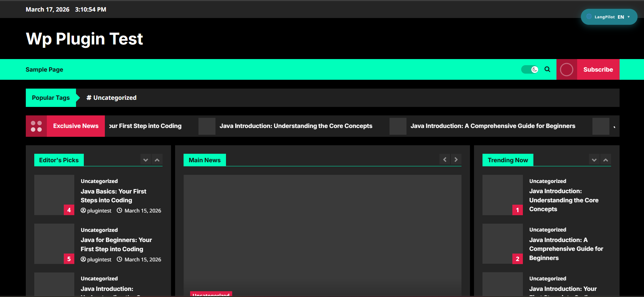Viewport: 644px width, 297px height.
Task: Click user icon beside plugintest under Java Basics
Action: pyautogui.click(x=83, y=210)
